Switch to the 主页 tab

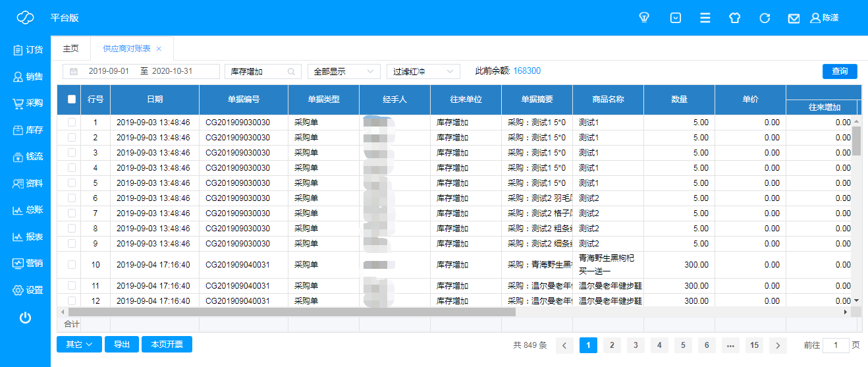click(x=70, y=49)
